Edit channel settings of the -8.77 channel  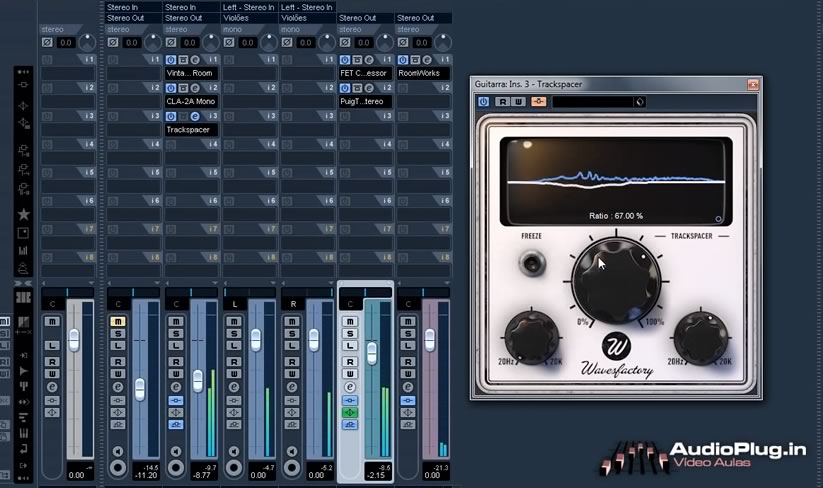[x=176, y=387]
